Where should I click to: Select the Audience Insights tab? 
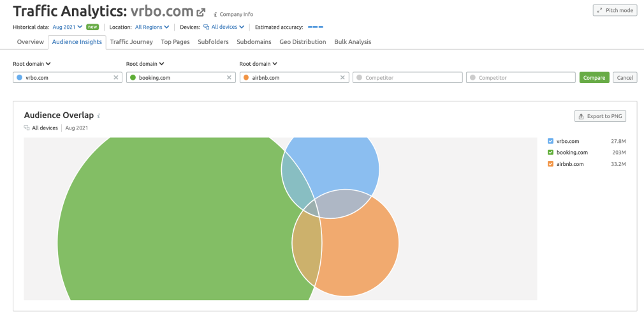click(77, 42)
